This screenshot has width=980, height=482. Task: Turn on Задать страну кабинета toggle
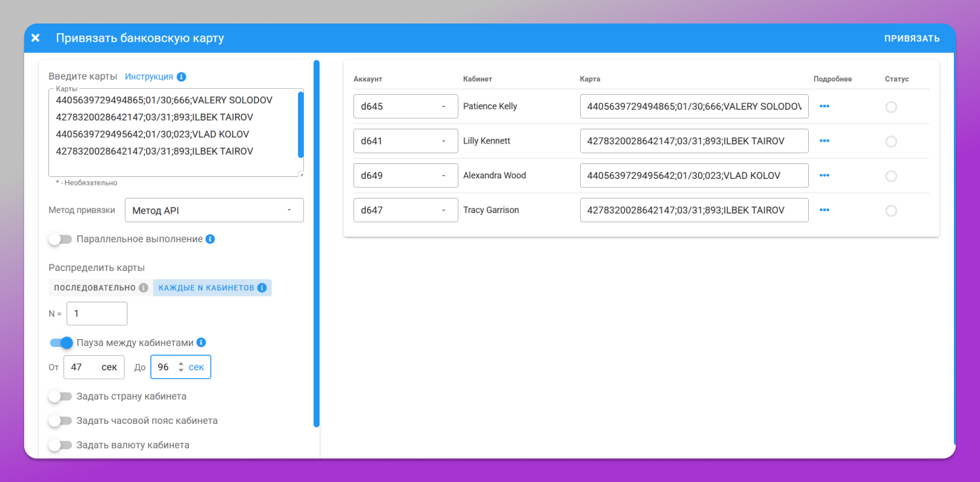[60, 396]
